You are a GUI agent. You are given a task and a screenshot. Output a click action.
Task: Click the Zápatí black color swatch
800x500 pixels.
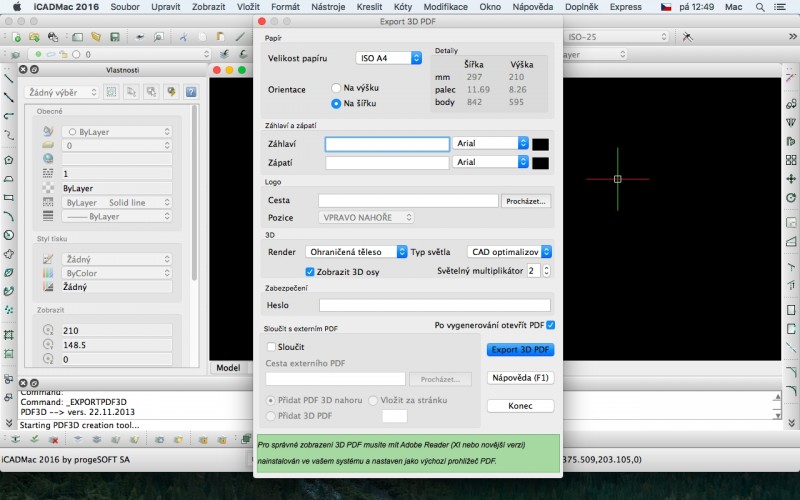(x=540, y=163)
